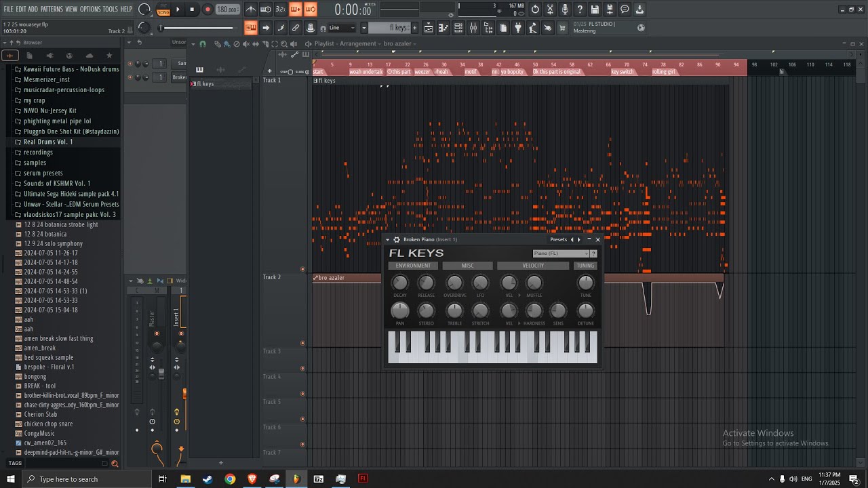Open the VIEW menu
Image resolution: width=868 pixels, height=488 pixels.
71,9
